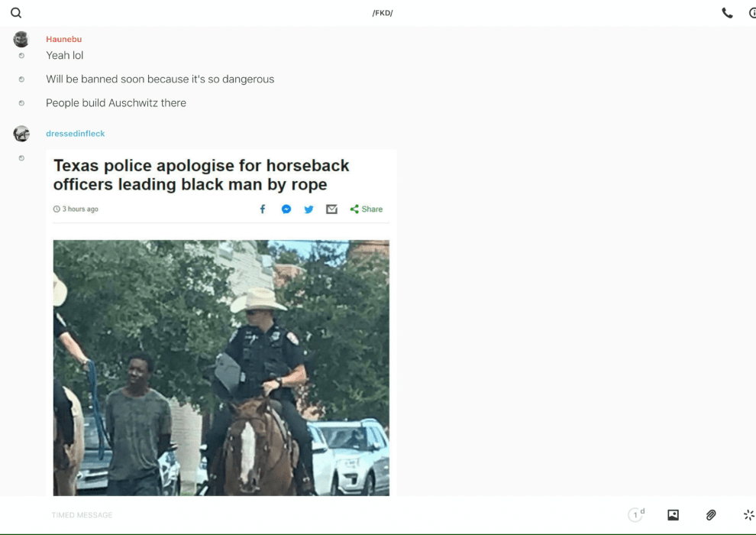Click the add picture icon in message bar
This screenshot has height=535, width=756.
[673, 515]
